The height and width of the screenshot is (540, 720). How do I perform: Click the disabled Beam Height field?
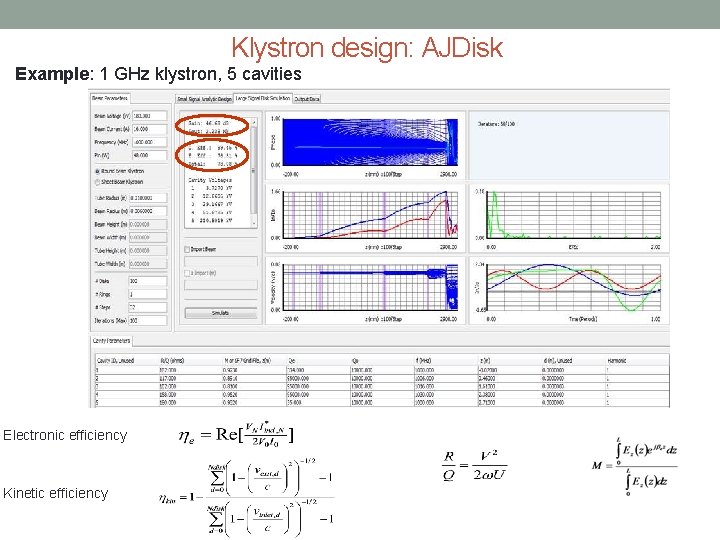[148, 225]
